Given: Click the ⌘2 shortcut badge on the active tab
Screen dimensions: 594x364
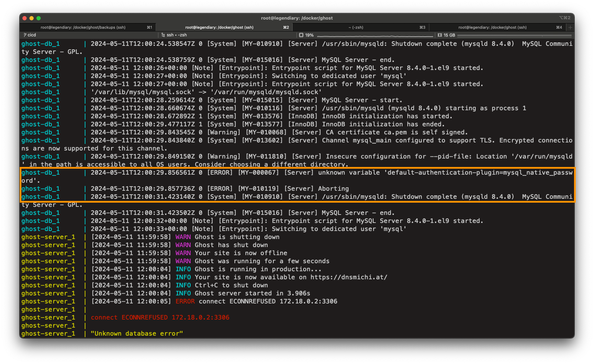Looking at the screenshot, I should [x=285, y=27].
